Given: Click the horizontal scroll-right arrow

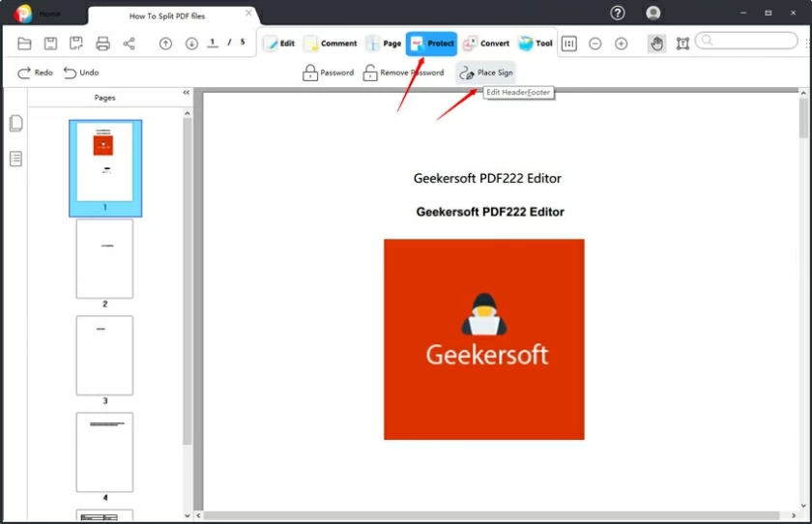Looking at the screenshot, I should pyautogui.click(x=794, y=515).
